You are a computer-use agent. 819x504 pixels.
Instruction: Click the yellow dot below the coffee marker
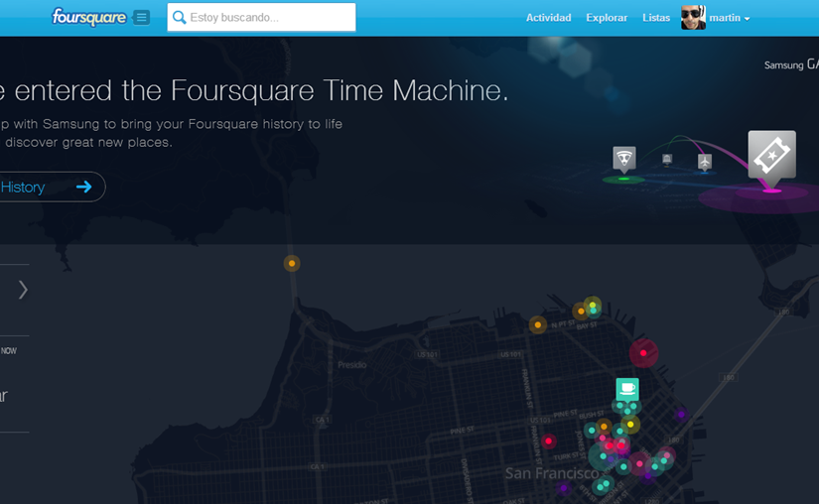[630, 425]
